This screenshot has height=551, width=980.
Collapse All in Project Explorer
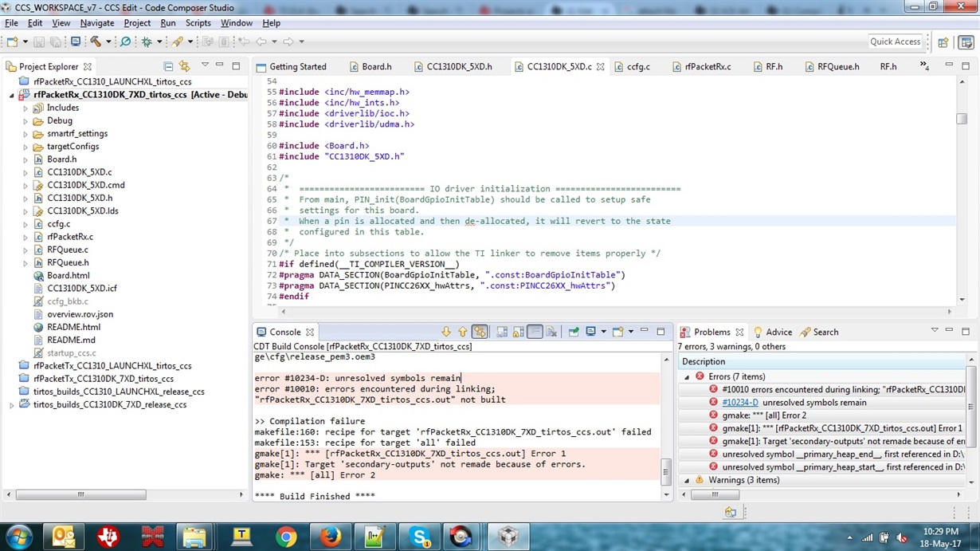[168, 66]
